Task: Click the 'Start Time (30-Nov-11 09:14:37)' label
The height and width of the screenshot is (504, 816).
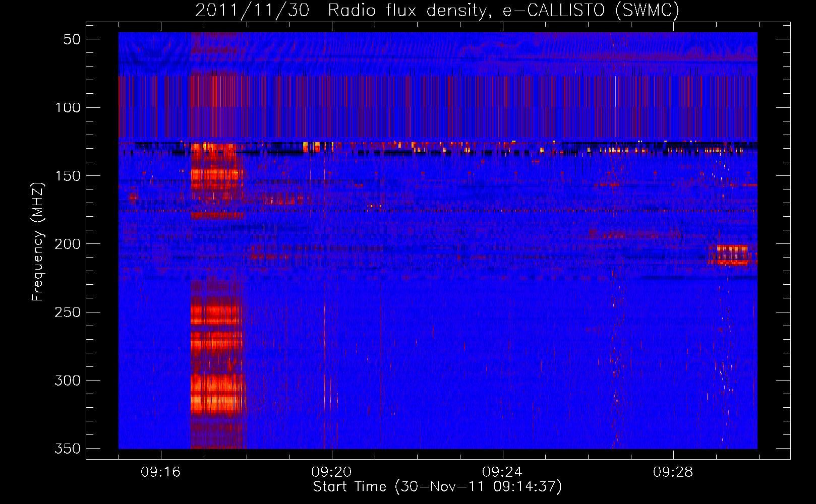Action: tap(437, 487)
